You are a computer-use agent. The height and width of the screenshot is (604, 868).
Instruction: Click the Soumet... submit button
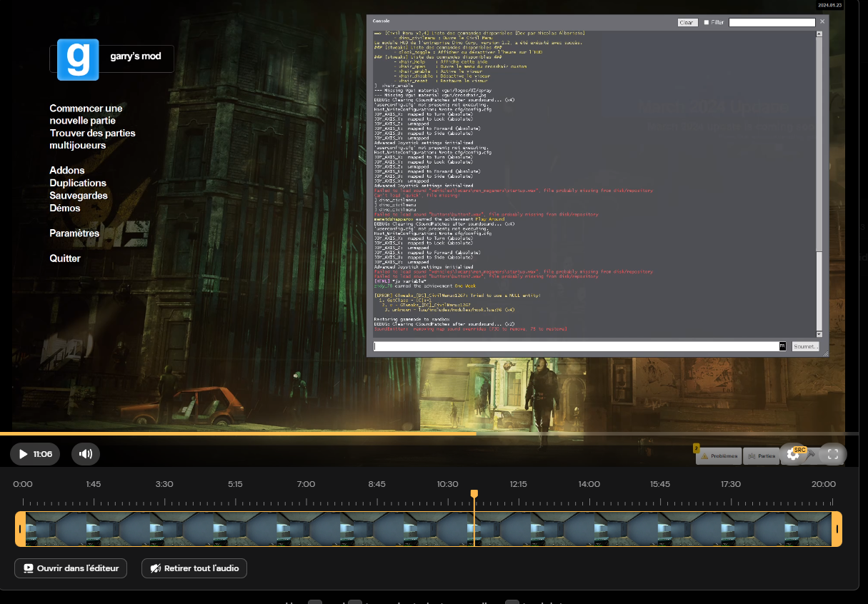coord(806,346)
